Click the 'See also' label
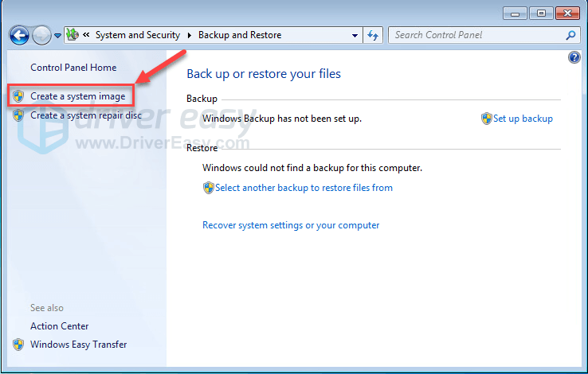This screenshot has height=374, width=588. 47,308
